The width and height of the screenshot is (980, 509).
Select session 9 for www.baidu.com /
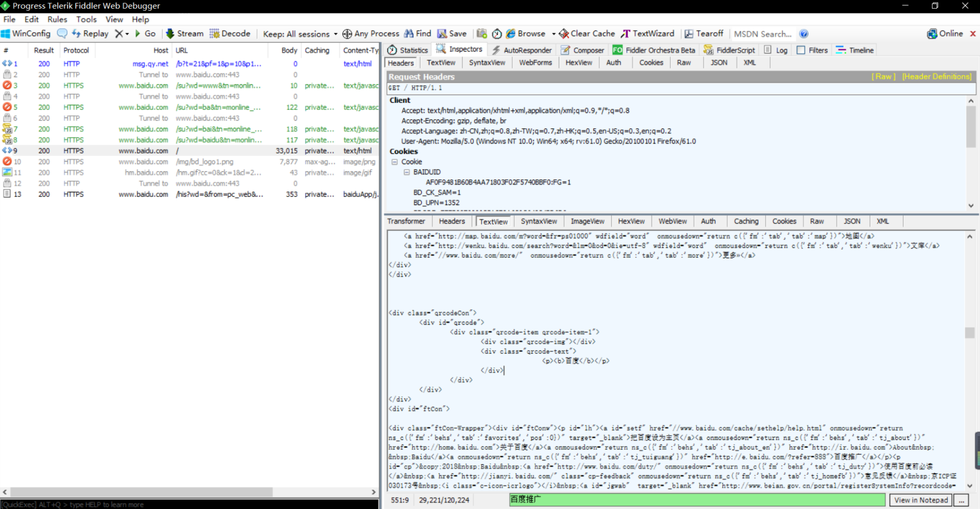[189, 151]
